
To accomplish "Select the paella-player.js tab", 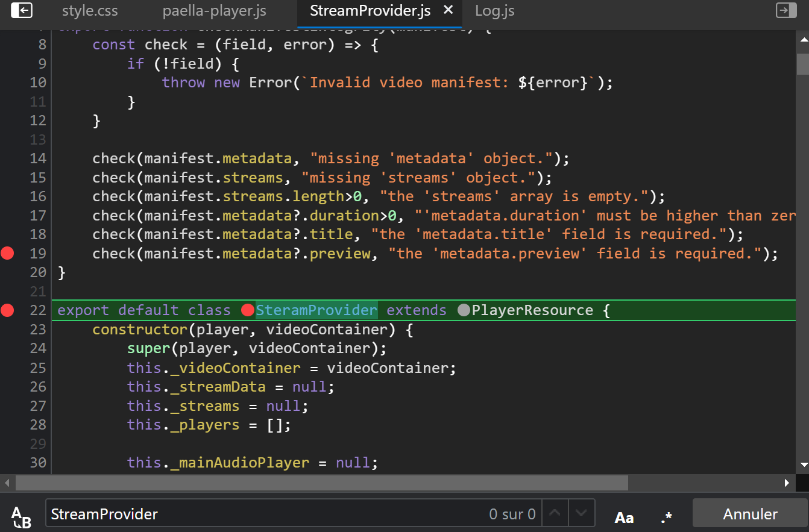I will (213, 10).
